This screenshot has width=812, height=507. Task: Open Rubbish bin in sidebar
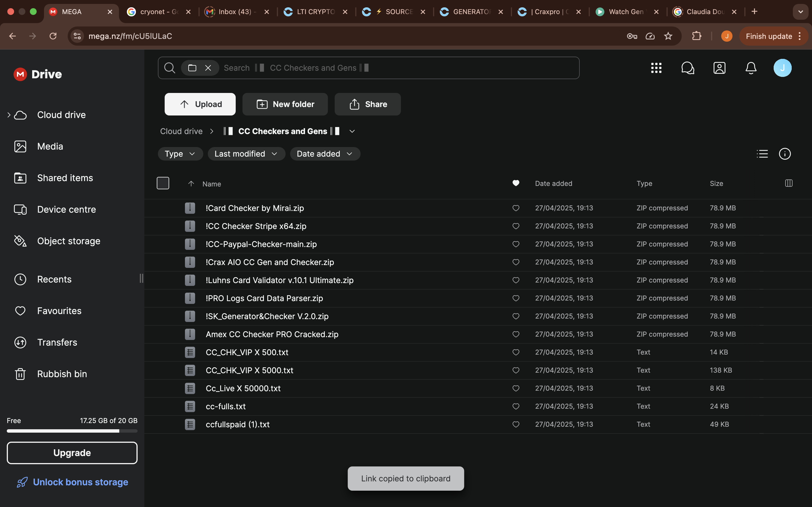pyautogui.click(x=62, y=373)
